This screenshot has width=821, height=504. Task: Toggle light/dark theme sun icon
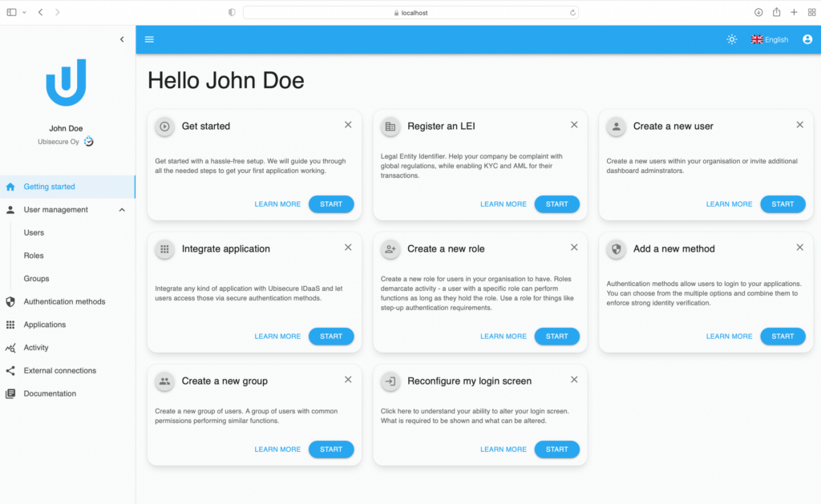click(731, 39)
